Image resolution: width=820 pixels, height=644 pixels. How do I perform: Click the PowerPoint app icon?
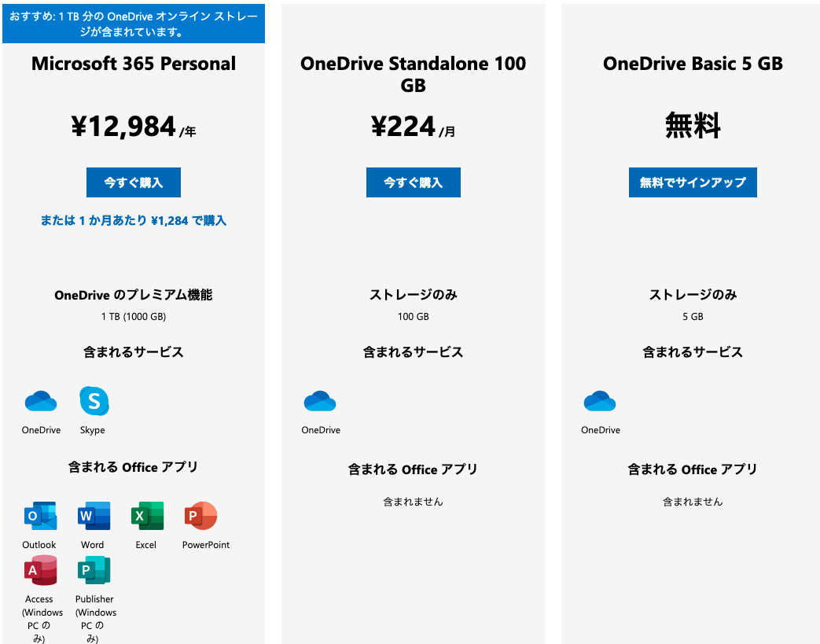200,516
